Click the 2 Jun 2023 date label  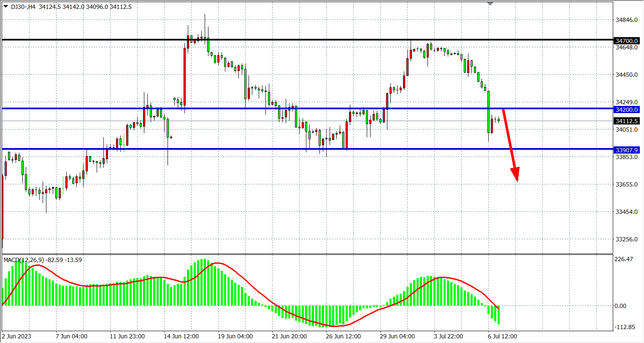(x=16, y=336)
